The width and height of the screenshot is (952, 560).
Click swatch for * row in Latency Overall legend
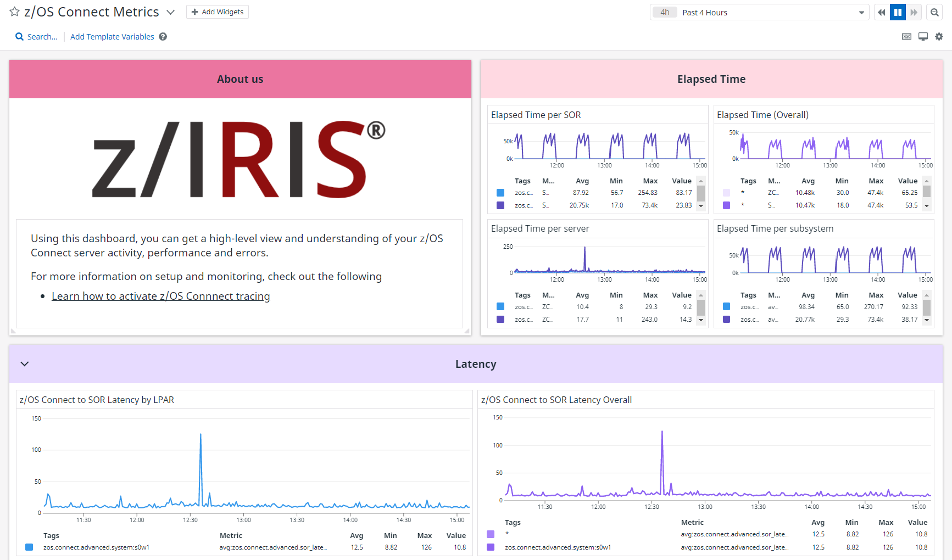491,534
